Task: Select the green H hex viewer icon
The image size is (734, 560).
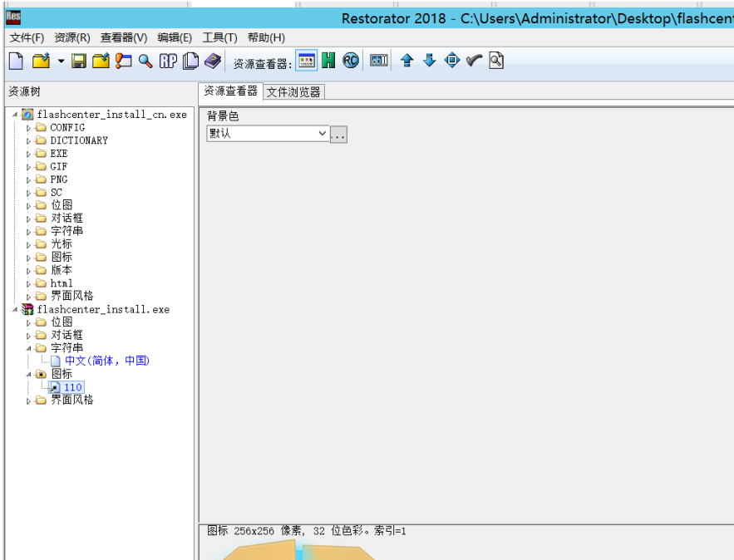Action: point(328,60)
